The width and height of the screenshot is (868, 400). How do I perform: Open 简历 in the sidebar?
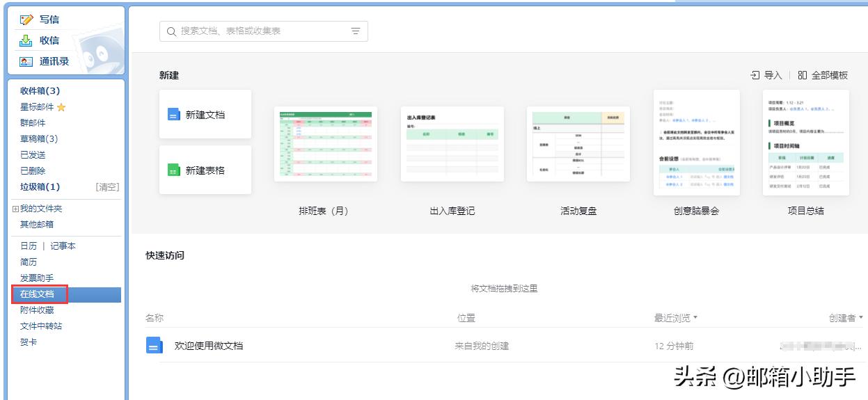pyautogui.click(x=29, y=262)
